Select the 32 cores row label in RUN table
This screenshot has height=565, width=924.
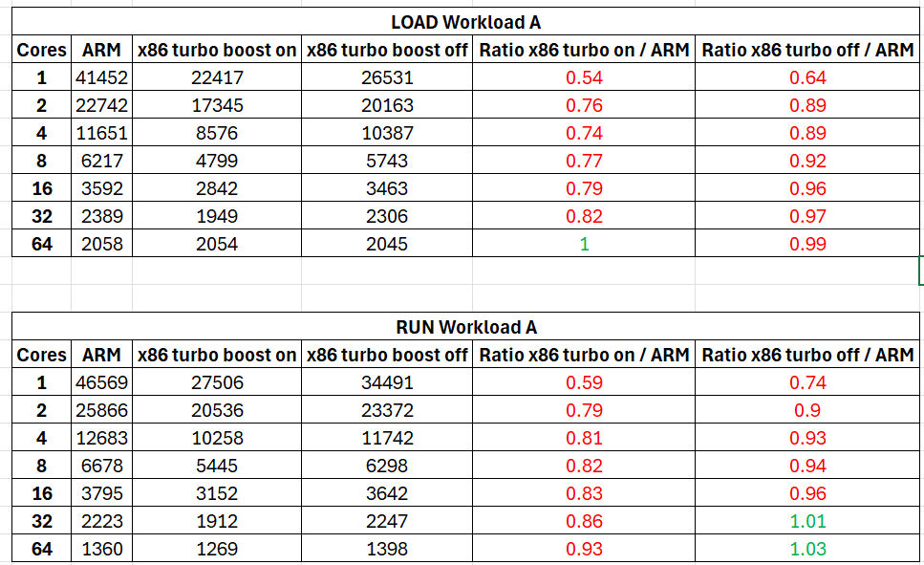pos(41,521)
